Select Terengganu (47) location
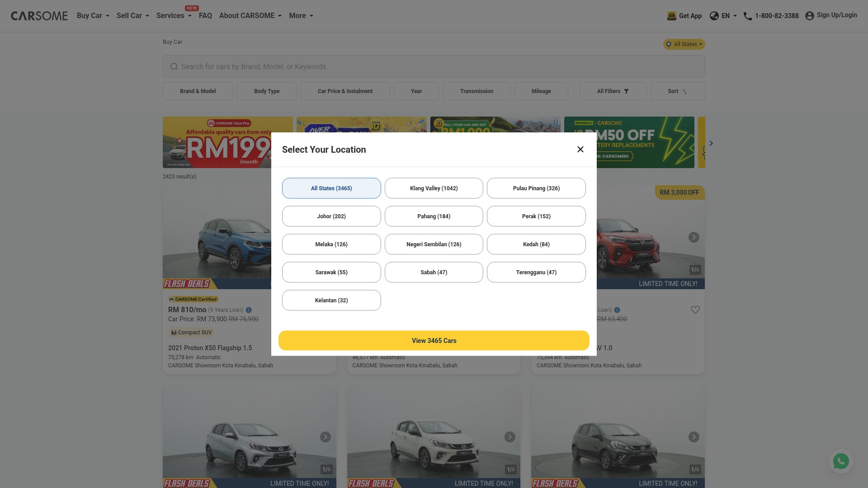The image size is (868, 488). [536, 272]
